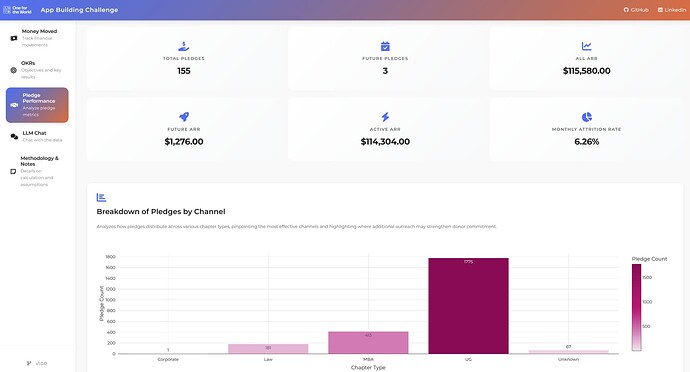Image resolution: width=690 pixels, height=372 pixels.
Task: Click the All ARR line chart icon
Action: (587, 46)
